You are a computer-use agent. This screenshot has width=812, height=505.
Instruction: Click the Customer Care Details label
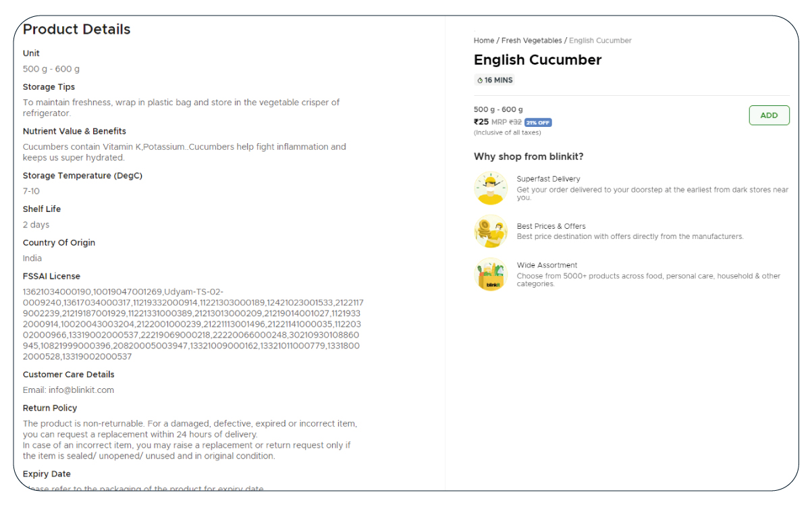coord(69,375)
